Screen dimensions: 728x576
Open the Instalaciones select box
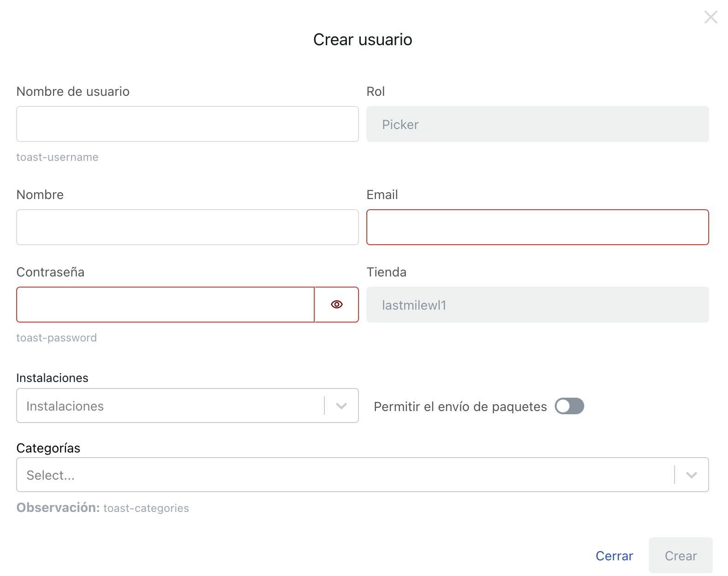tap(170, 406)
